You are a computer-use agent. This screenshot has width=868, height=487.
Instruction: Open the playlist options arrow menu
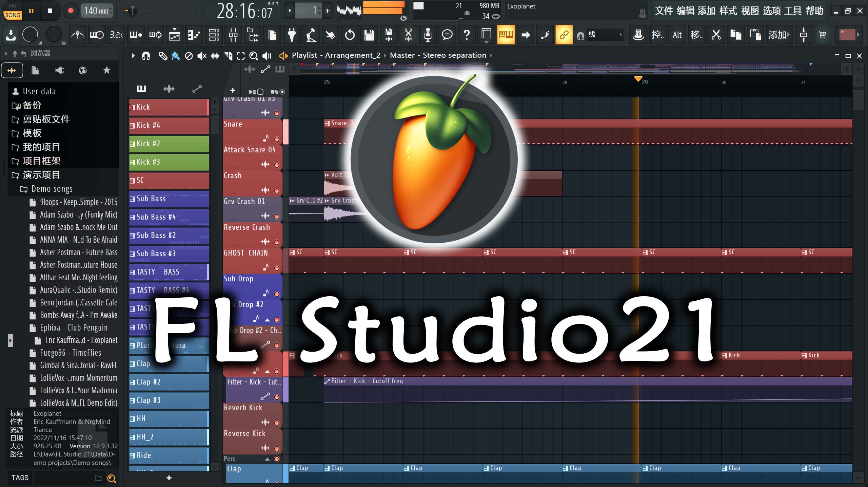(x=133, y=56)
